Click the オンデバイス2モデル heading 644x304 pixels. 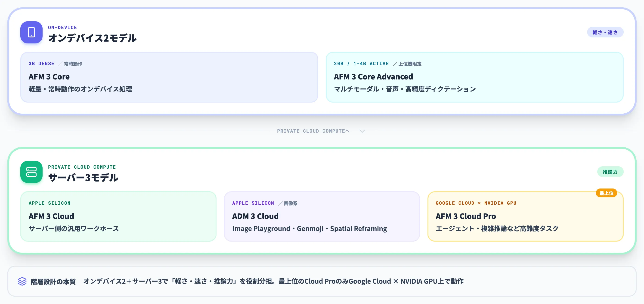(x=92, y=38)
